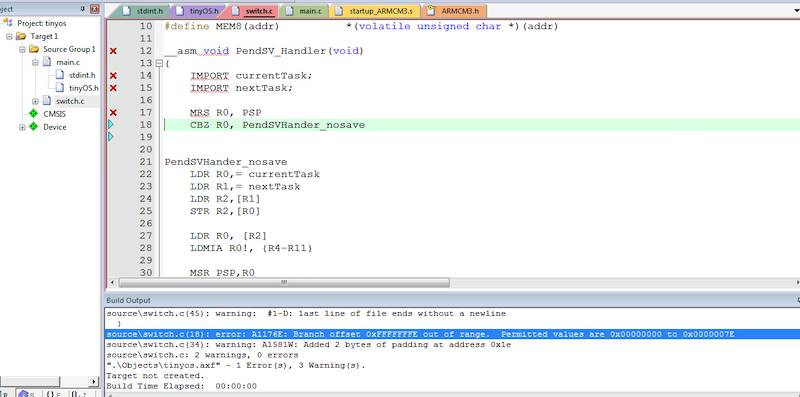Expand the switch.c file node
Viewport: 800px width, 397px height.
pyautogui.click(x=35, y=101)
